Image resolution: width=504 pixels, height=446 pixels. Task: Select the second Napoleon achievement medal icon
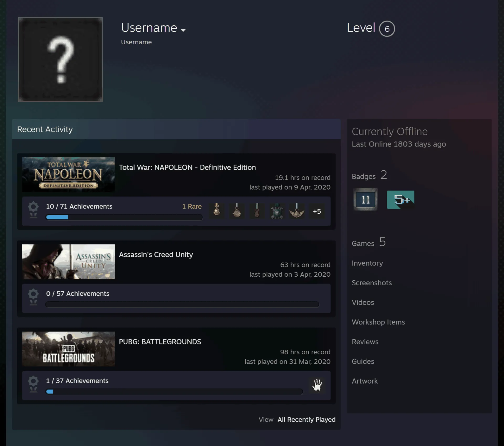tap(237, 211)
